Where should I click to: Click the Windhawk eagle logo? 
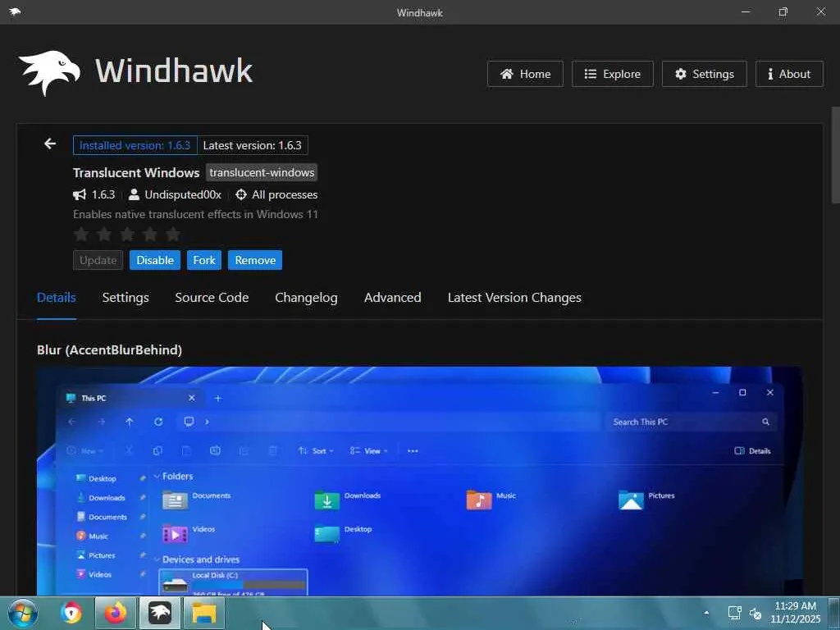pos(50,73)
